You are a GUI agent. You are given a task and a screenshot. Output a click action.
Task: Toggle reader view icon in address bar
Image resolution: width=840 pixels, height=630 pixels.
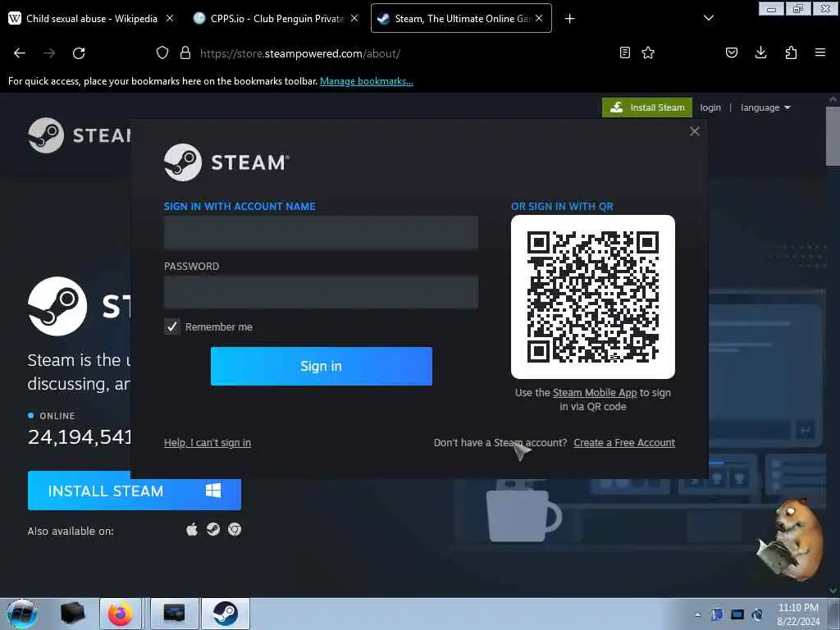(624, 52)
